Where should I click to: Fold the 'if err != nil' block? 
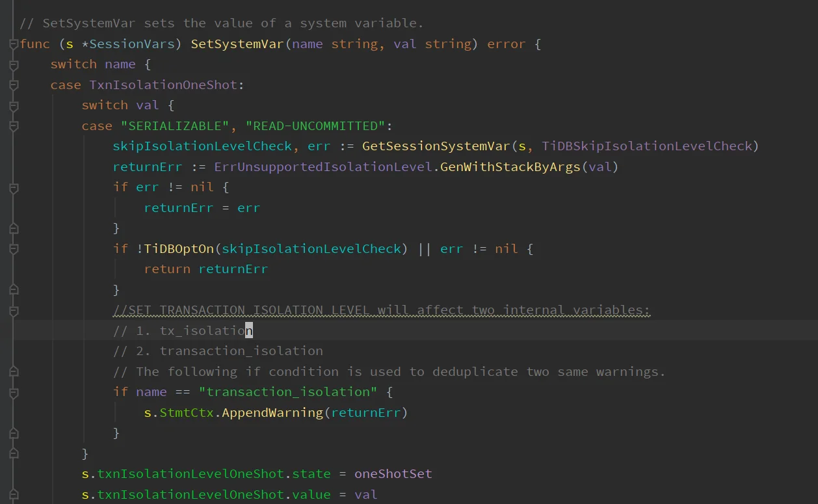click(x=14, y=187)
